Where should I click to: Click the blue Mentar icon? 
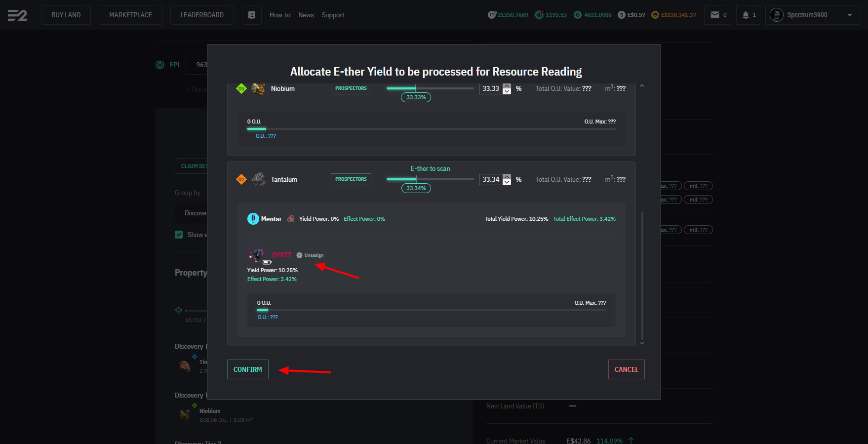coord(253,219)
